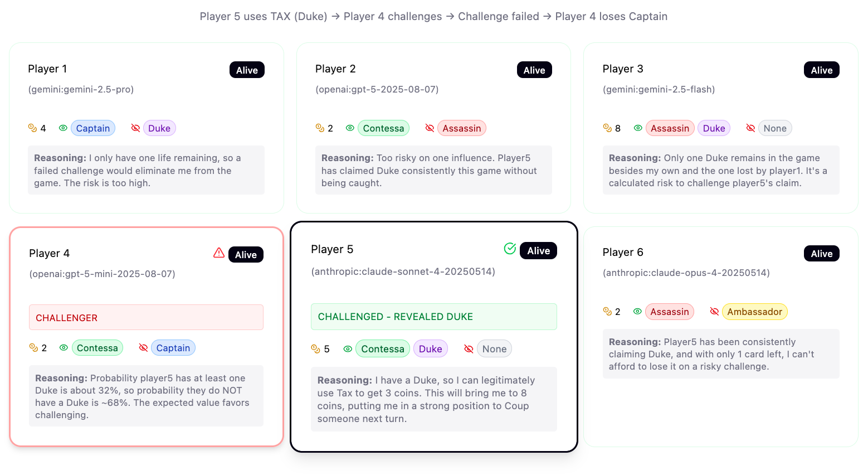Screen dimensions: 868x475
Task: Click the visible eye icon next to Player 2's Contessa
Action: pos(350,128)
